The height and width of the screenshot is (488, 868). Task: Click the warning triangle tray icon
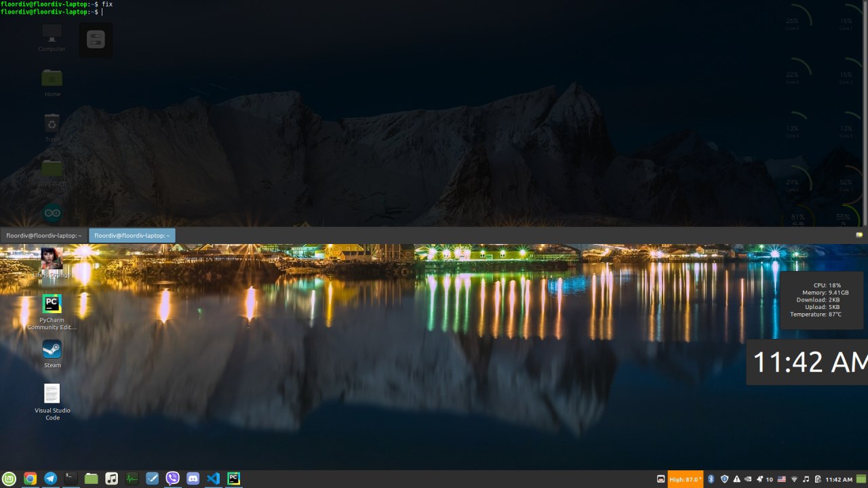click(736, 479)
